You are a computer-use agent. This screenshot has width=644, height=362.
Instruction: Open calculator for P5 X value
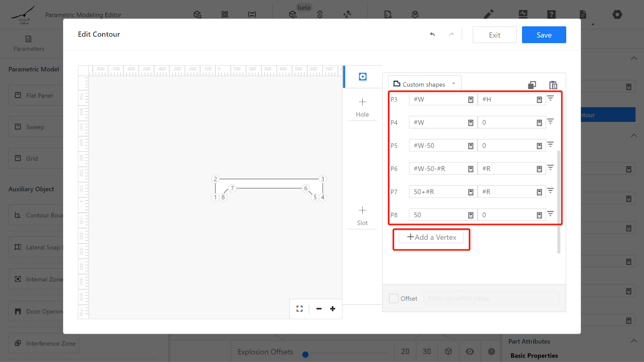471,146
